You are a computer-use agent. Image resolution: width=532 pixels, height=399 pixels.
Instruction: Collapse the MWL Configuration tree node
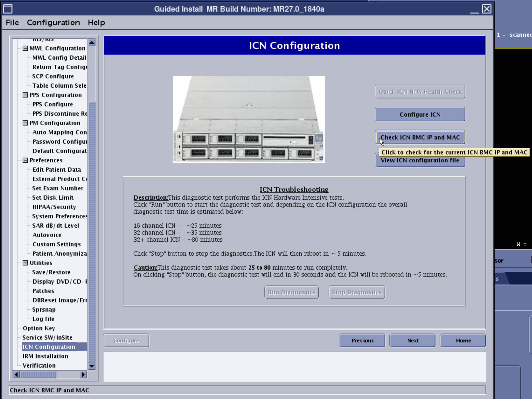(x=25, y=48)
